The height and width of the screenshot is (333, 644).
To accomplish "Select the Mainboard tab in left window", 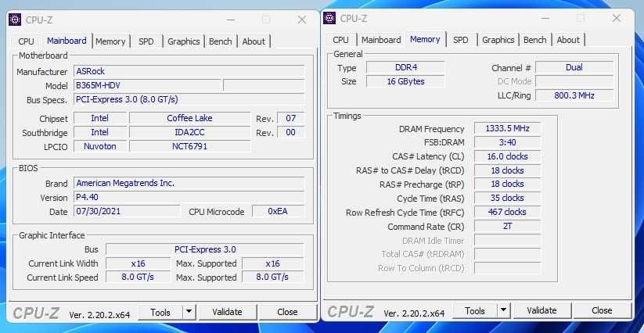I will point(67,41).
